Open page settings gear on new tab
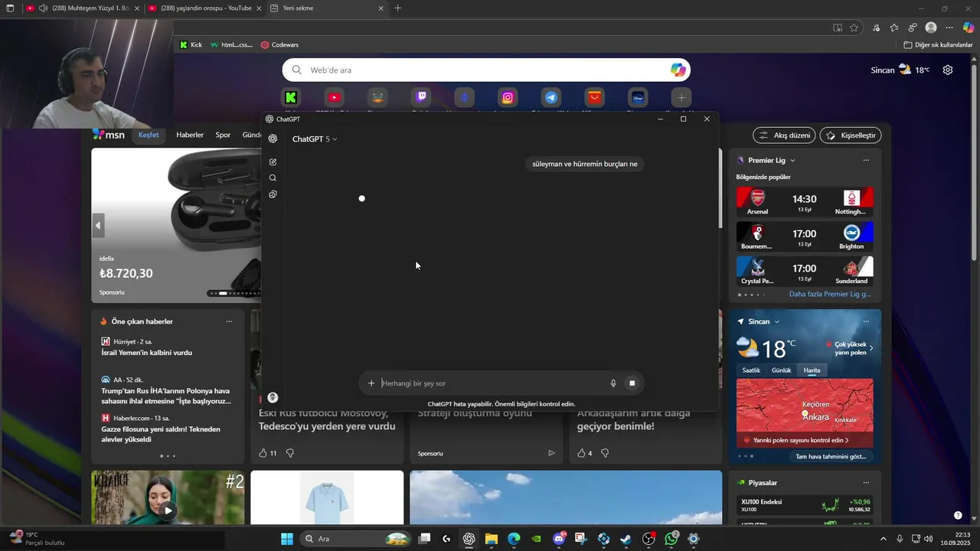Viewport: 980px width, 551px height. coord(948,70)
